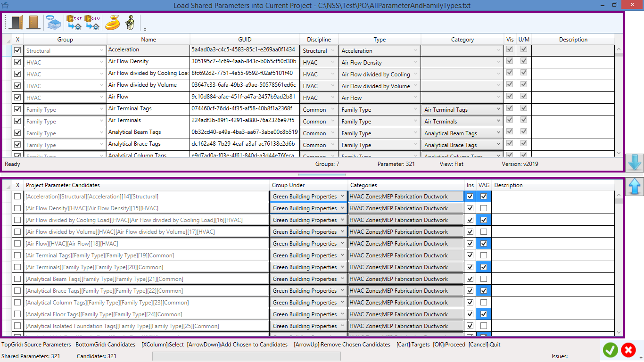Click the 'Candidates: 321' status text
Screen dimensions: 644x362
pyautogui.click(x=97, y=356)
